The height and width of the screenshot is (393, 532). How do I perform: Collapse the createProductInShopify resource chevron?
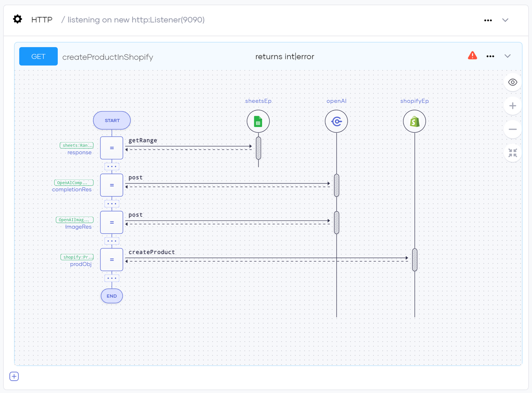pyautogui.click(x=508, y=56)
